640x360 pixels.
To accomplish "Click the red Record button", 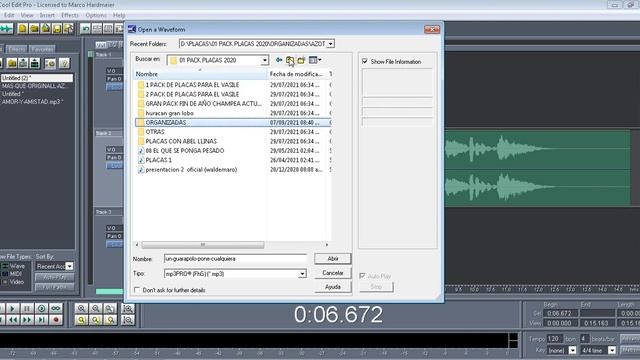I will click(56, 320).
